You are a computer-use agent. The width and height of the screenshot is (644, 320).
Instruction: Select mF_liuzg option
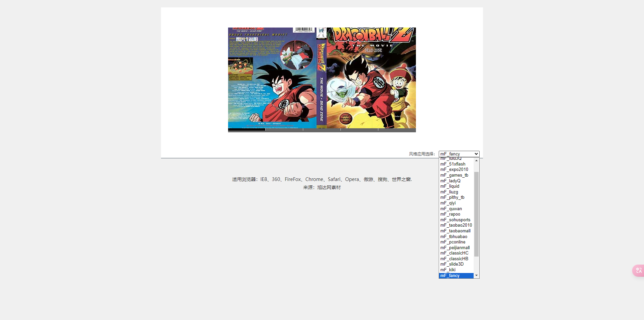(456, 192)
